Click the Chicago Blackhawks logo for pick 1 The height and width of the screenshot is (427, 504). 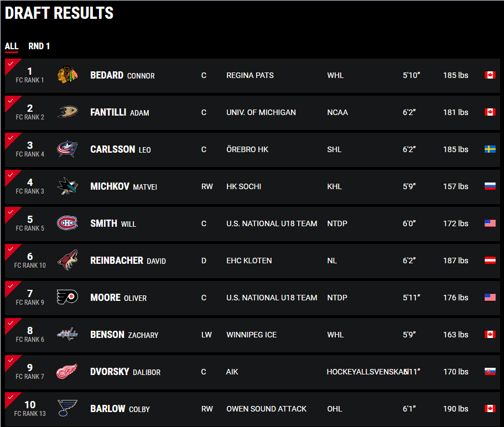[x=67, y=75]
